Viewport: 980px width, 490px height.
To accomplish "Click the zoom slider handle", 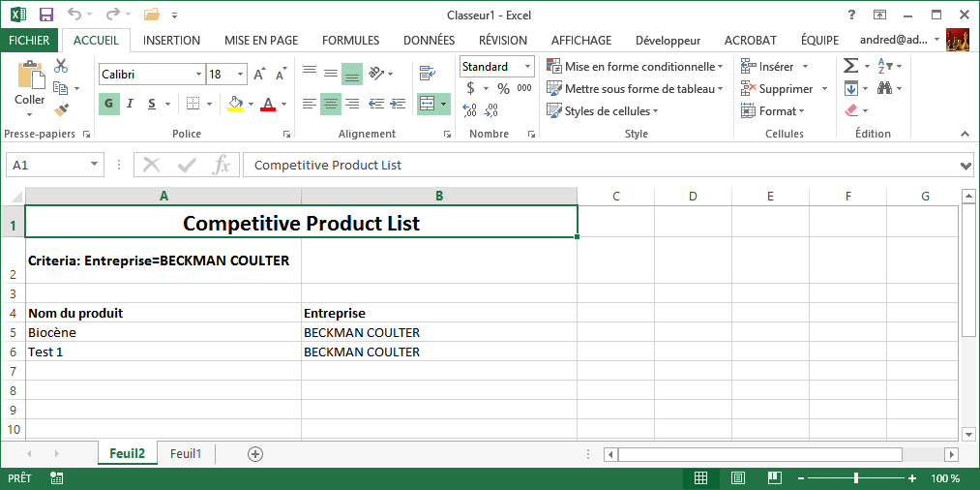I will (x=856, y=478).
